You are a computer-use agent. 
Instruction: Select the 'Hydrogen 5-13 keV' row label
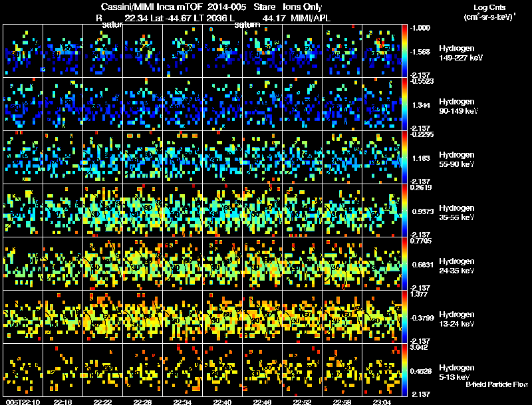click(x=457, y=372)
